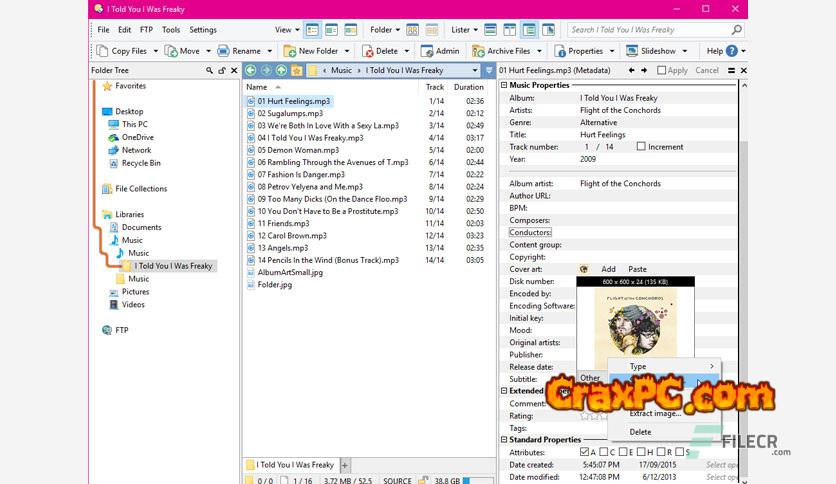Click the Delete icon in toolbar

(x=366, y=51)
